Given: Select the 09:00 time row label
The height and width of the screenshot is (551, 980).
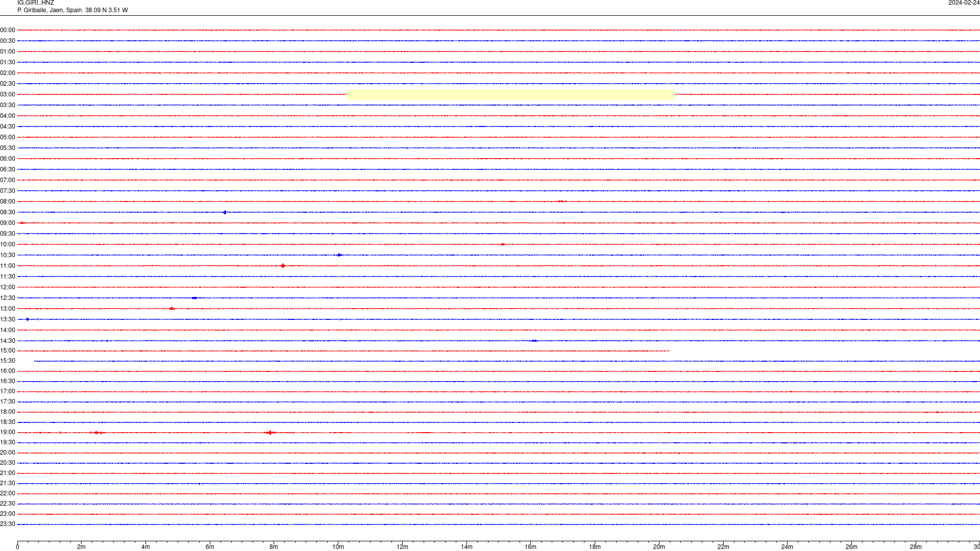Looking at the screenshot, I should [x=8, y=223].
